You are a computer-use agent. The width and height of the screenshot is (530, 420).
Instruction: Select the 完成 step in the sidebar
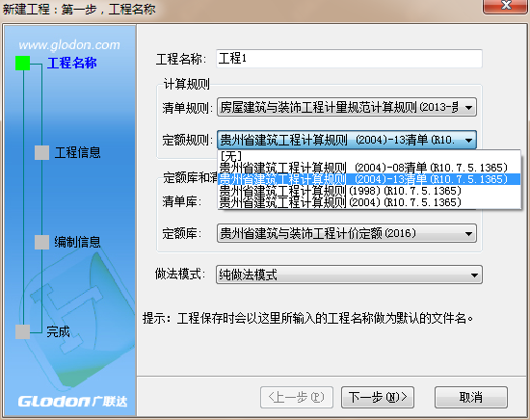pos(58,331)
